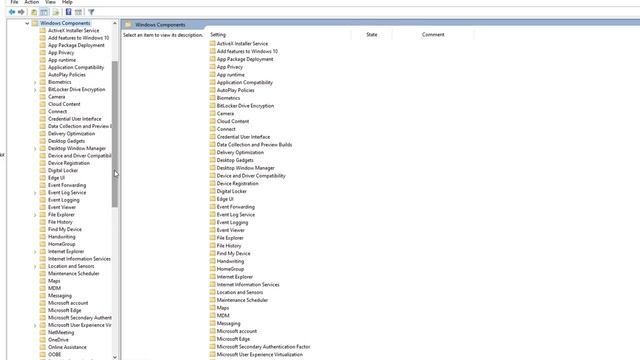Select 'MDM' in the Setting list
Viewport: 640px width, 360px height.
coord(223,316)
